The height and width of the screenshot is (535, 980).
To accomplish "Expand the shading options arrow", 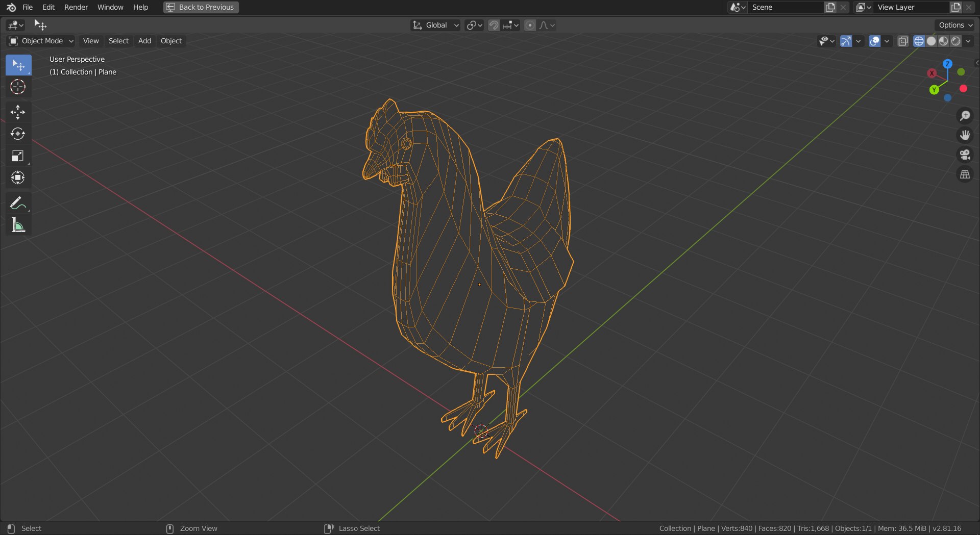I will (x=968, y=41).
